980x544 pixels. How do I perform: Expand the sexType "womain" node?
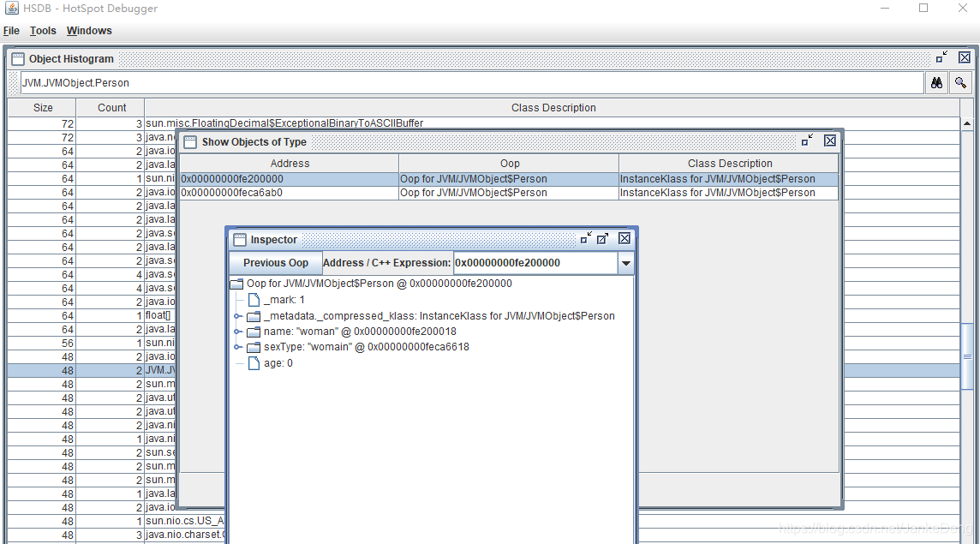[237, 347]
